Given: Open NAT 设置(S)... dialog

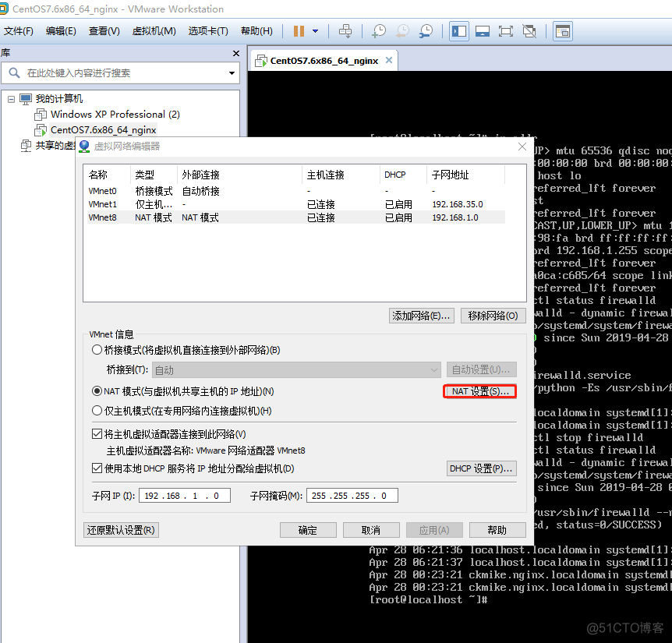Looking at the screenshot, I should [480, 391].
